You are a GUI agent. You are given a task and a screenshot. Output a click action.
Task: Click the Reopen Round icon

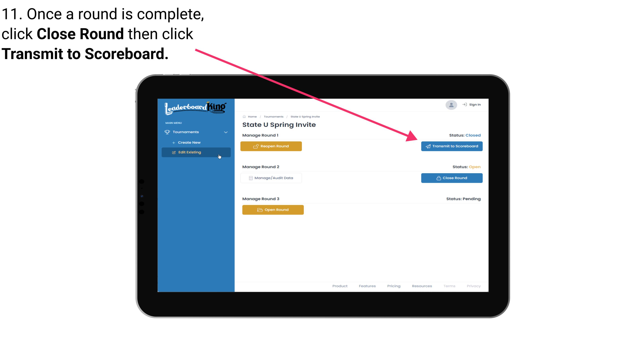click(x=256, y=146)
